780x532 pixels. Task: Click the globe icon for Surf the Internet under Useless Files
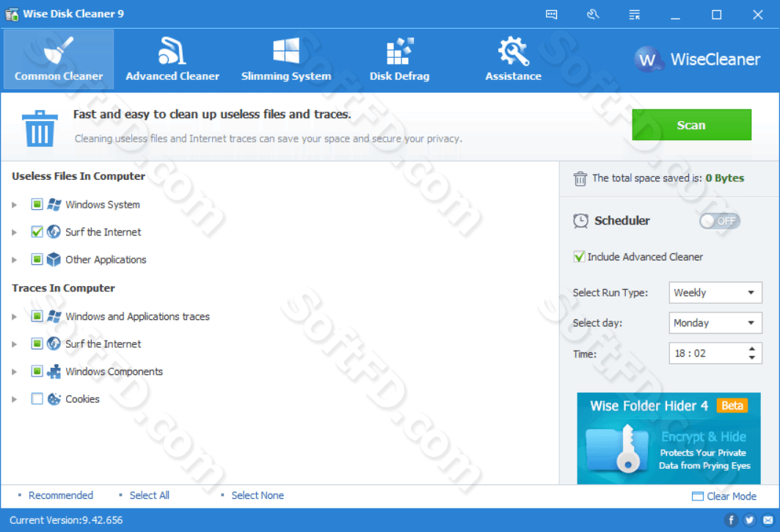54,232
